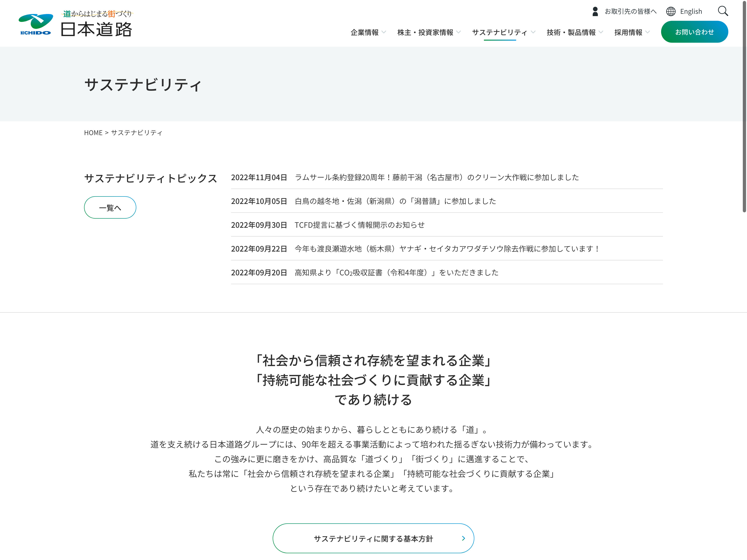Open the ラムサール条約登録20周年 news article
Image resolution: width=747 pixels, height=560 pixels.
436,178
